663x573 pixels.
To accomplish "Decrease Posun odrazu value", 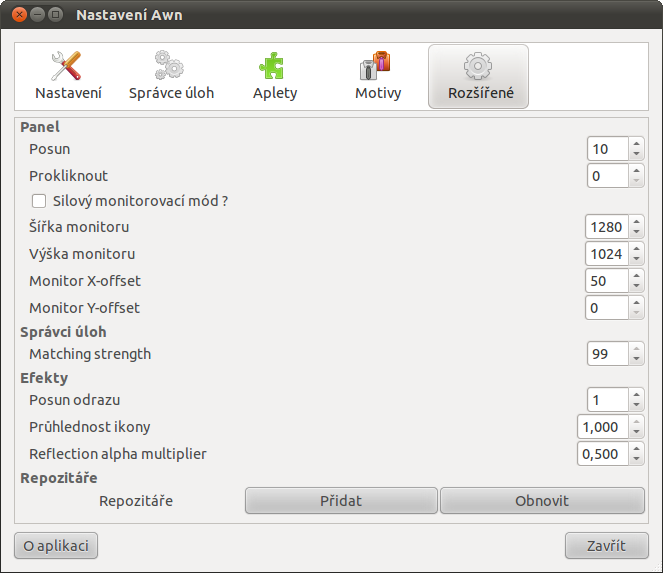I will point(636,405).
